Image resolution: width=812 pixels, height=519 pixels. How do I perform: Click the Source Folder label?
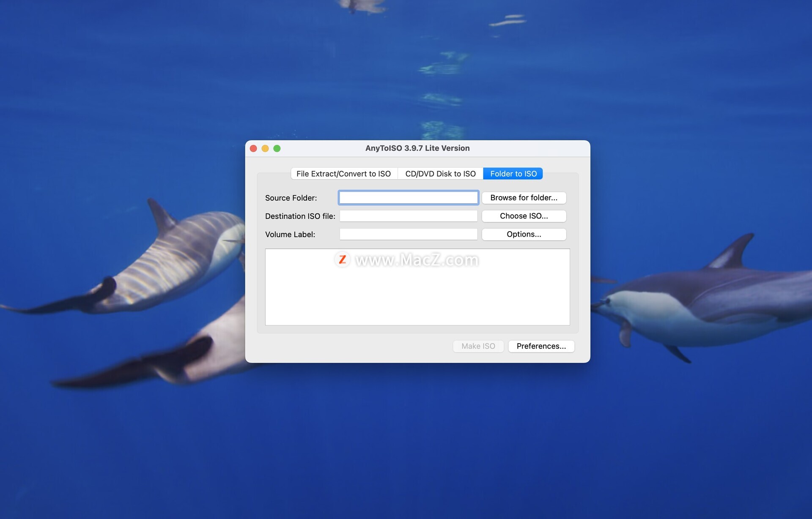point(291,198)
